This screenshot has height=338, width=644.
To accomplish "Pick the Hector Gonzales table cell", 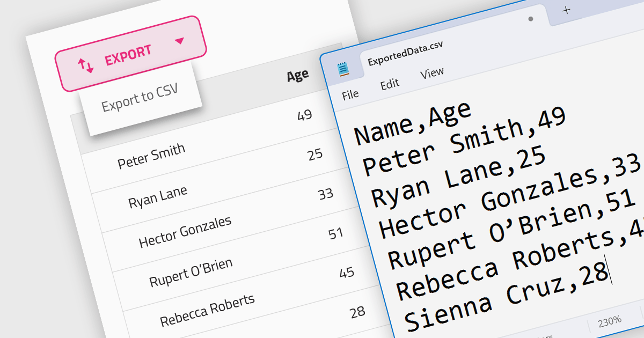I will pyautogui.click(x=185, y=232).
